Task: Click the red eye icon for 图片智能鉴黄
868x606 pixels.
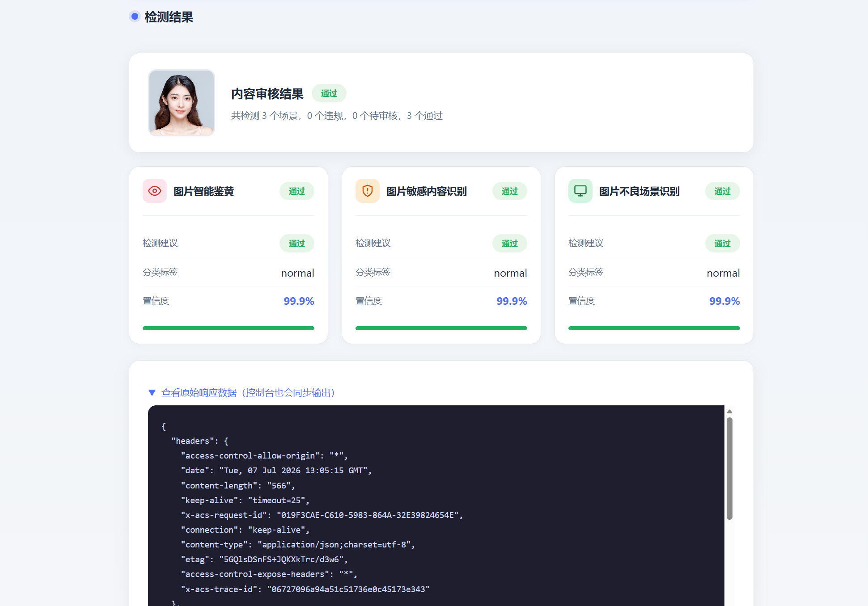Action: pos(155,191)
